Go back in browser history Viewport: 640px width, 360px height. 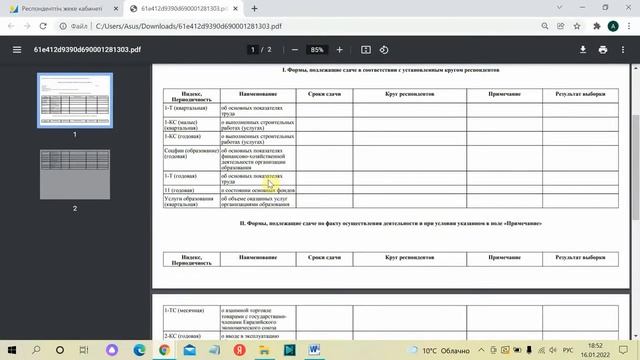tap(11, 26)
